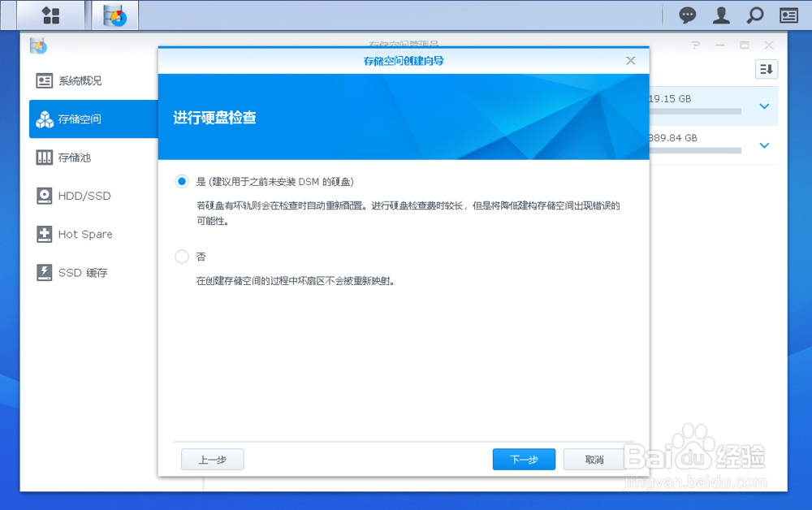
Task: Click the 上一步 back button
Action: point(212,460)
